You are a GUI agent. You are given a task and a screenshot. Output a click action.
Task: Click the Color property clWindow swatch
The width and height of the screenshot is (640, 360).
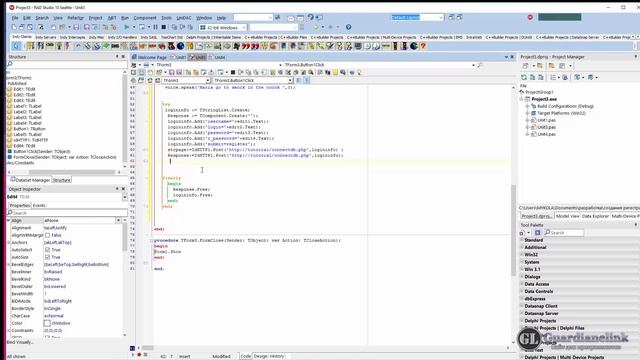point(47,323)
